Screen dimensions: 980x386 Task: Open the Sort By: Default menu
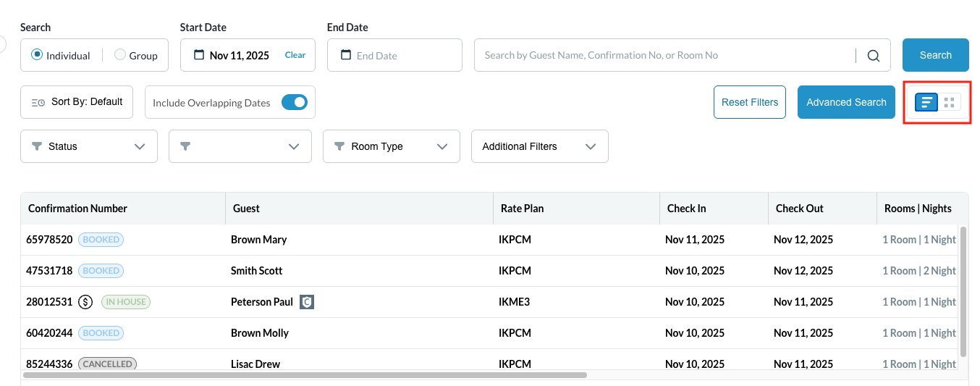coord(77,102)
